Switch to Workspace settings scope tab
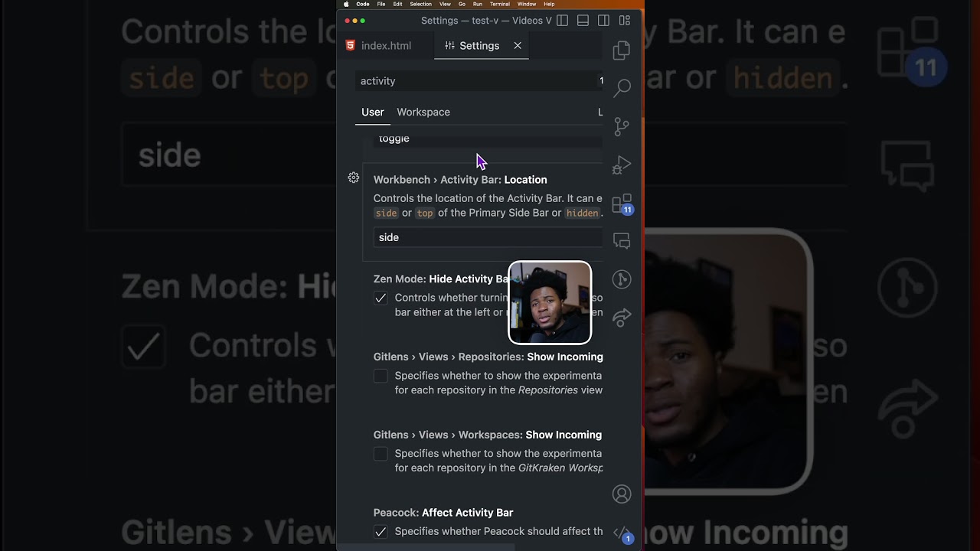This screenshot has height=551, width=980. (x=423, y=112)
